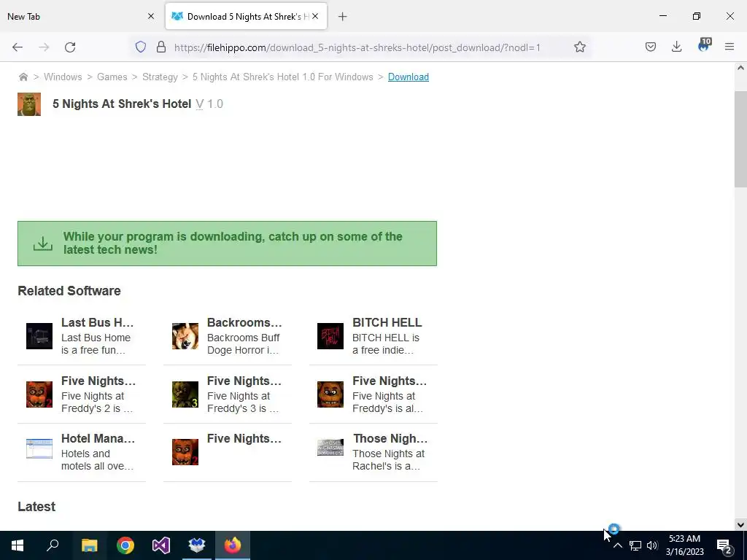Show hidden system tray icons
The width and height of the screenshot is (747, 560).
617,545
